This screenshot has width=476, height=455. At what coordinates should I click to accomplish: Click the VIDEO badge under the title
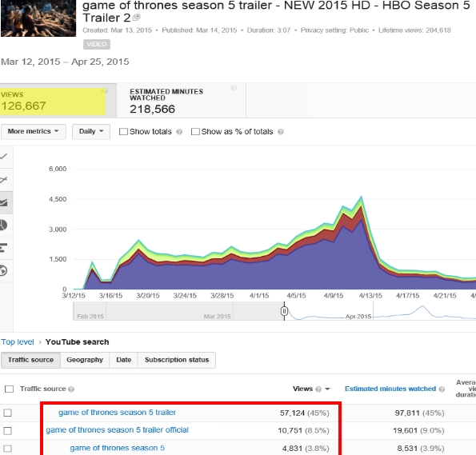(97, 44)
